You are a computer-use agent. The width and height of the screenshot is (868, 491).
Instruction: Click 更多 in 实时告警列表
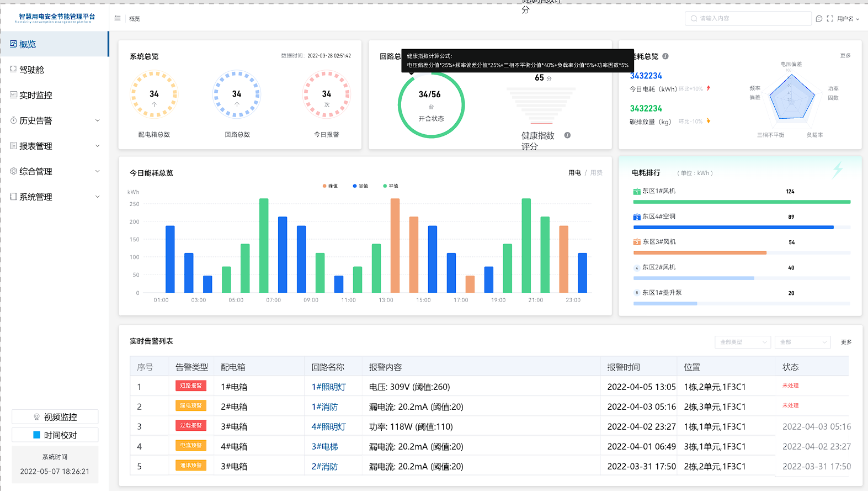[x=846, y=342]
